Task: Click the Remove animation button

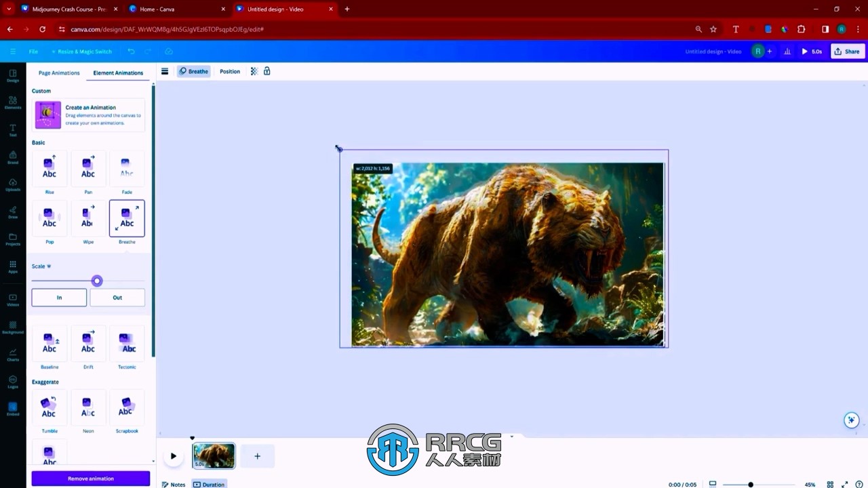Action: click(x=91, y=479)
